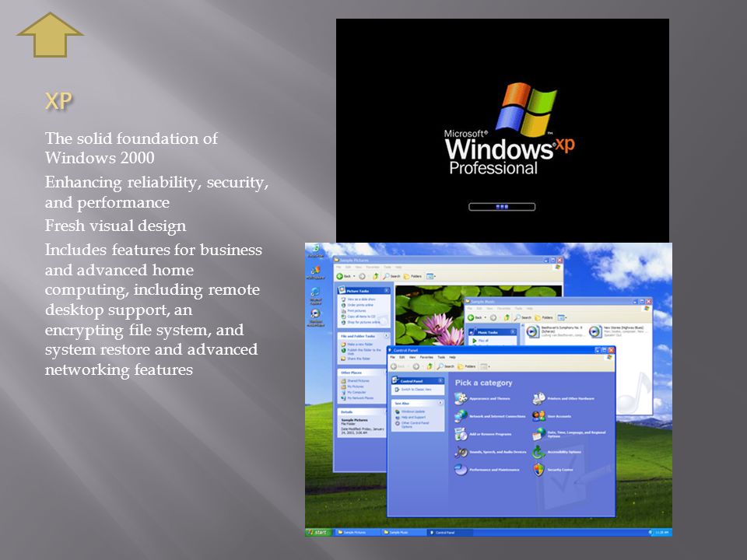The image size is (747, 560).
Task: Open Appearance and Themes category
Action: pos(482,398)
